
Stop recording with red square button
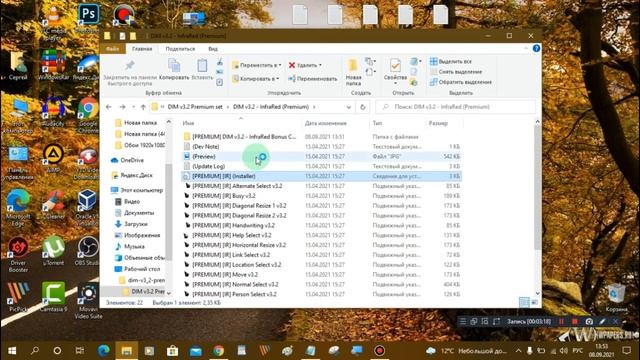click(x=575, y=322)
